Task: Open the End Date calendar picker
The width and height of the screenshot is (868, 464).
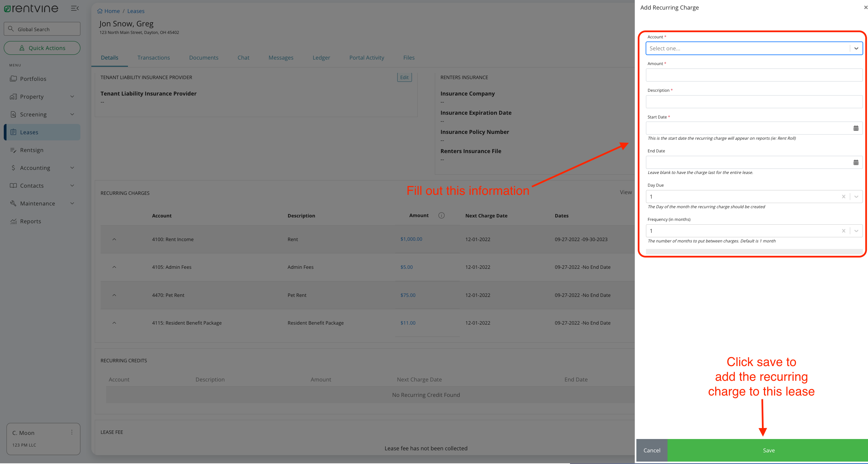Action: point(856,162)
